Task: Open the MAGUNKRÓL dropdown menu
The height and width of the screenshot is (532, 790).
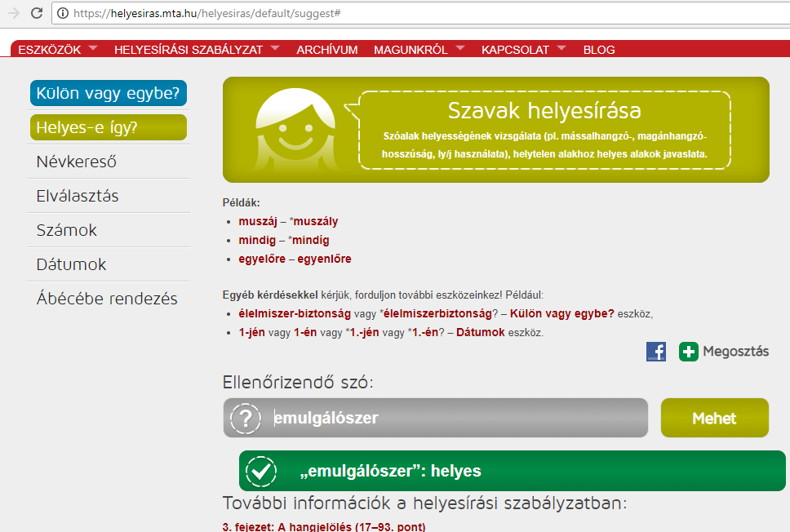Action: click(460, 49)
